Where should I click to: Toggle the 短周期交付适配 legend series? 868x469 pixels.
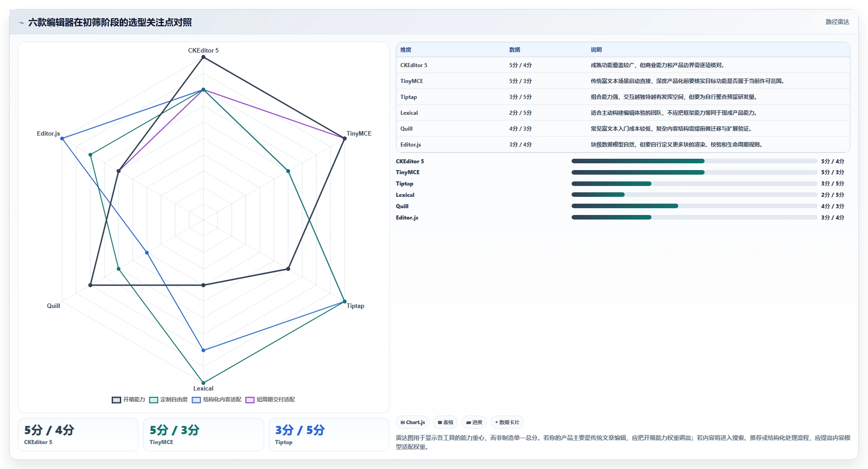pyautogui.click(x=270, y=400)
